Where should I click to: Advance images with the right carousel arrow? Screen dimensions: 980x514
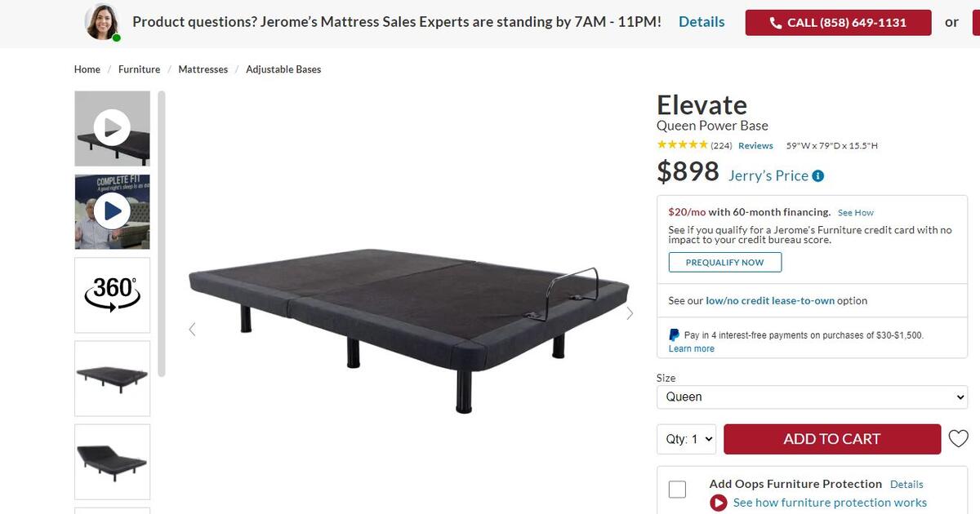630,312
